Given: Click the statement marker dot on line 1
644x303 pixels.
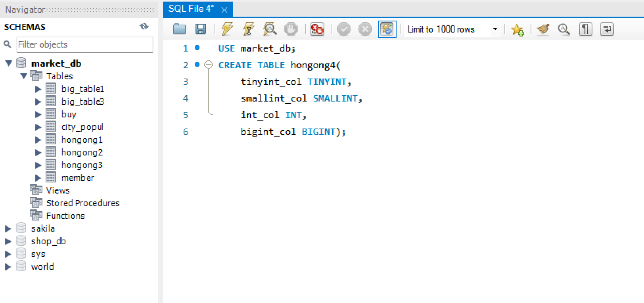Looking at the screenshot, I should coord(197,48).
